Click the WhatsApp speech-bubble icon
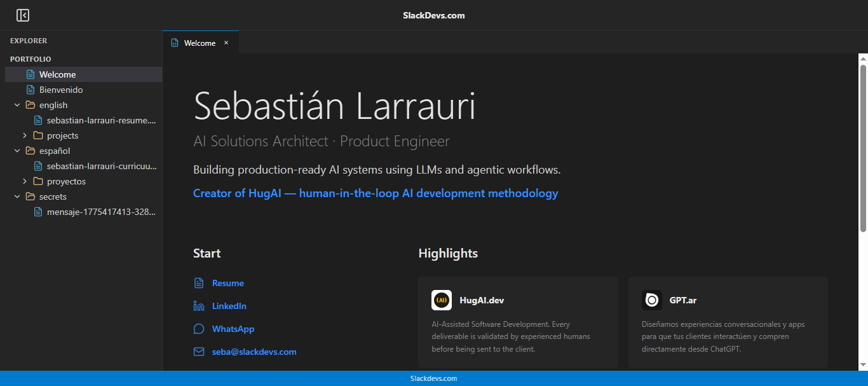Screen dimensions: 868x386 (x=198, y=329)
